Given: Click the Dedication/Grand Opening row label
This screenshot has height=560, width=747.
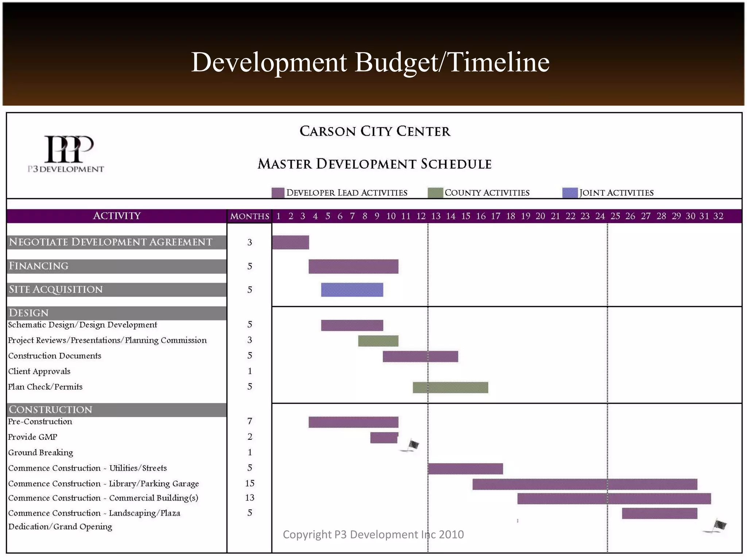Looking at the screenshot, I should pos(60,527).
